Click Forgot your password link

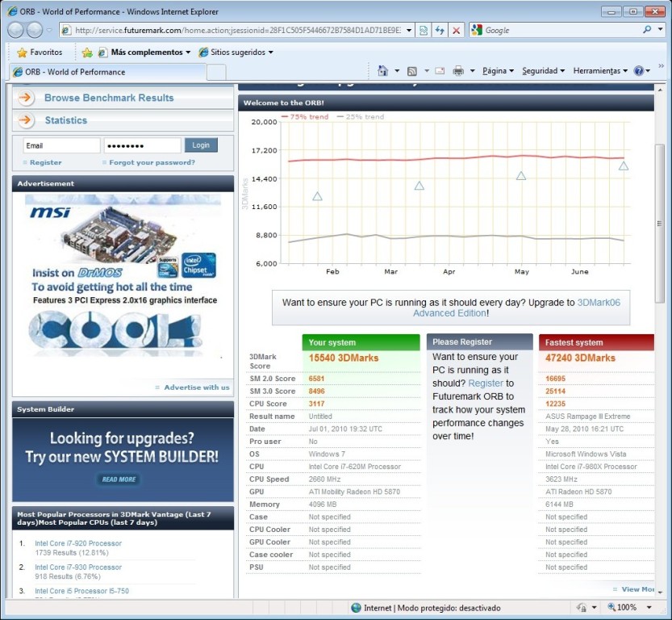click(152, 162)
